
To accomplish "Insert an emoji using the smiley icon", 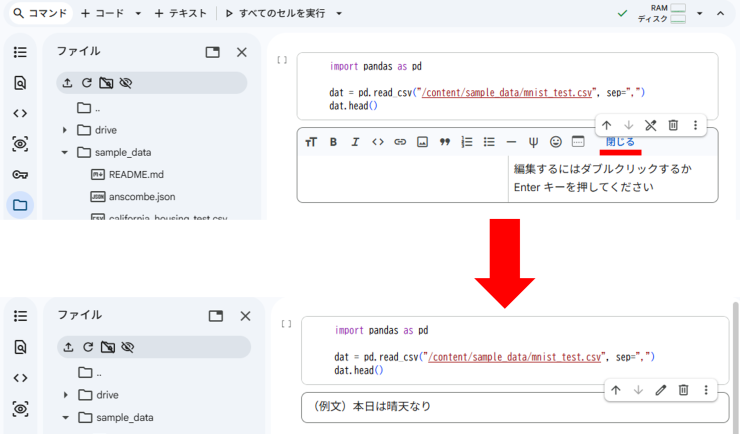I will tap(556, 142).
